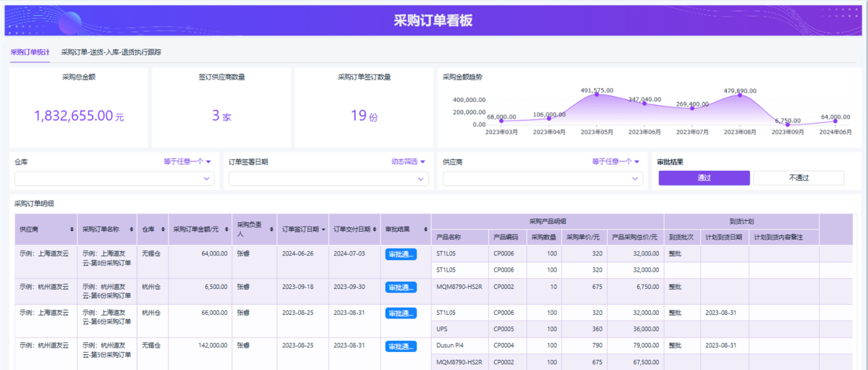Open the 仓库 filter dropdown box

tap(114, 179)
